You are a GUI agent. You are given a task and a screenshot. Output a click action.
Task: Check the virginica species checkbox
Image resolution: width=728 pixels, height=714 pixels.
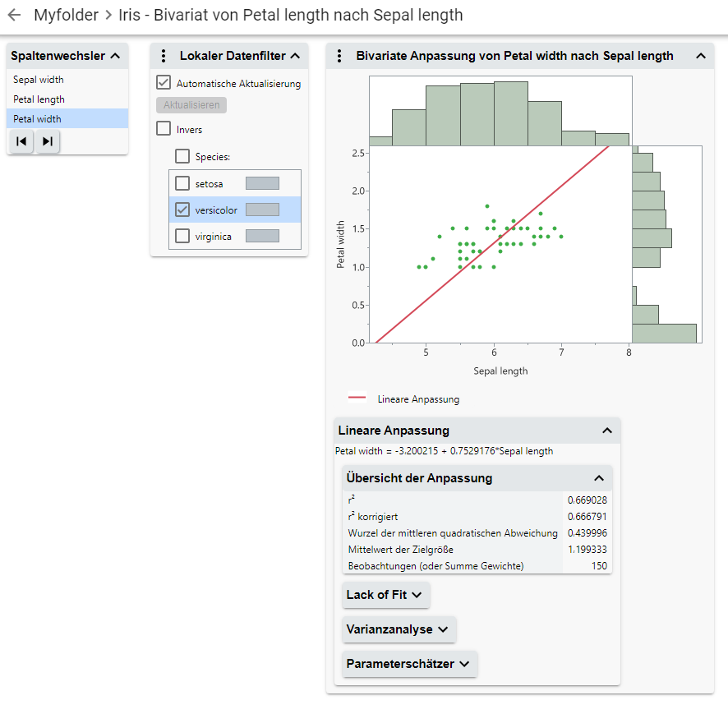[x=182, y=236]
